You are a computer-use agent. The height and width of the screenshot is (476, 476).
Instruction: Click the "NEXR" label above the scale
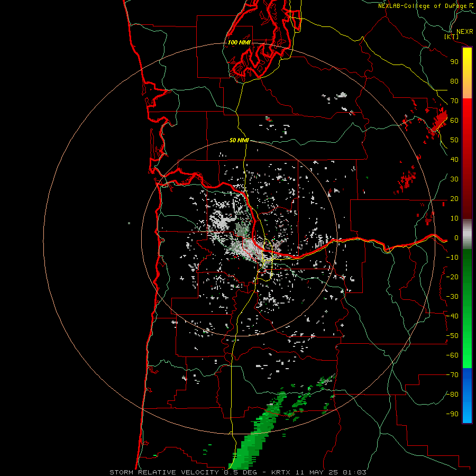[x=464, y=32]
